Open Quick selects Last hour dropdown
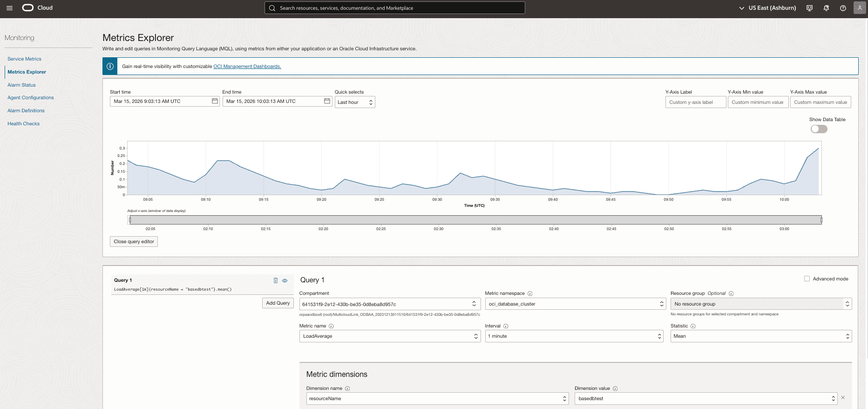 [x=355, y=102]
